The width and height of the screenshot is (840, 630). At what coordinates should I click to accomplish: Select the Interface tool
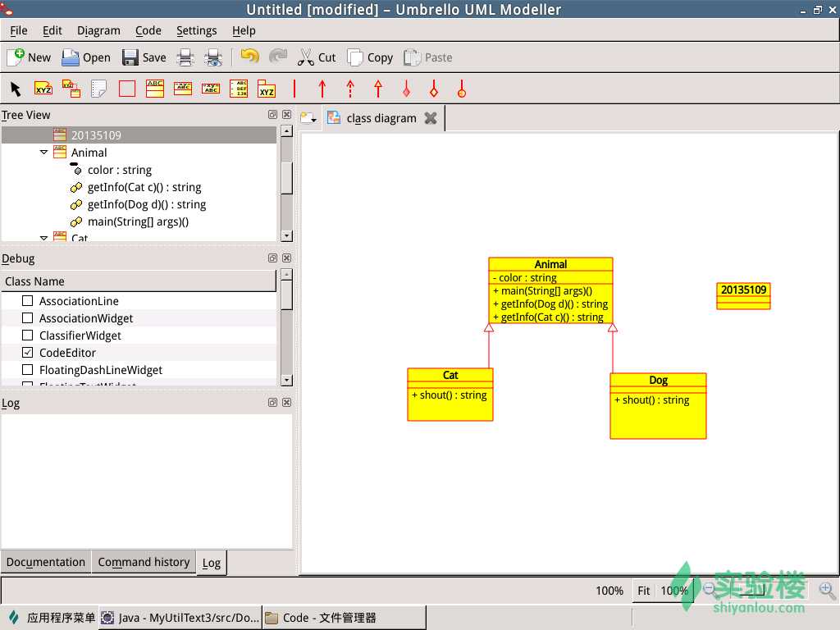(183, 89)
